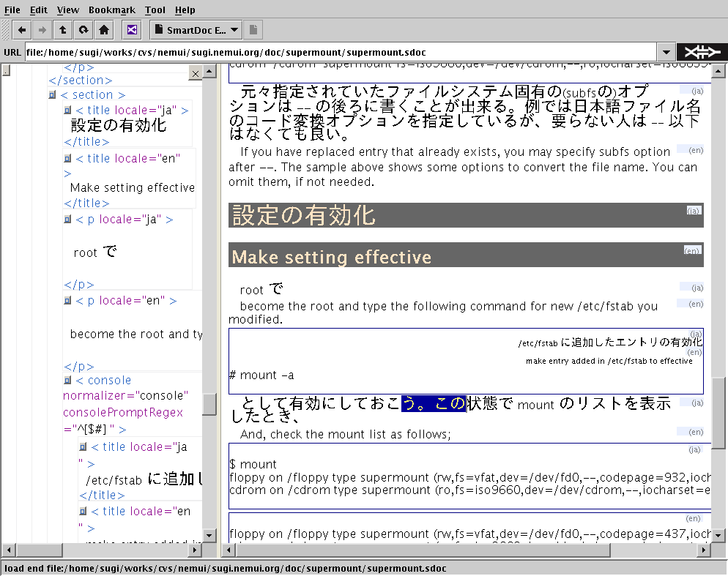
Task: Open the Bookmark menu
Action: click(x=112, y=10)
